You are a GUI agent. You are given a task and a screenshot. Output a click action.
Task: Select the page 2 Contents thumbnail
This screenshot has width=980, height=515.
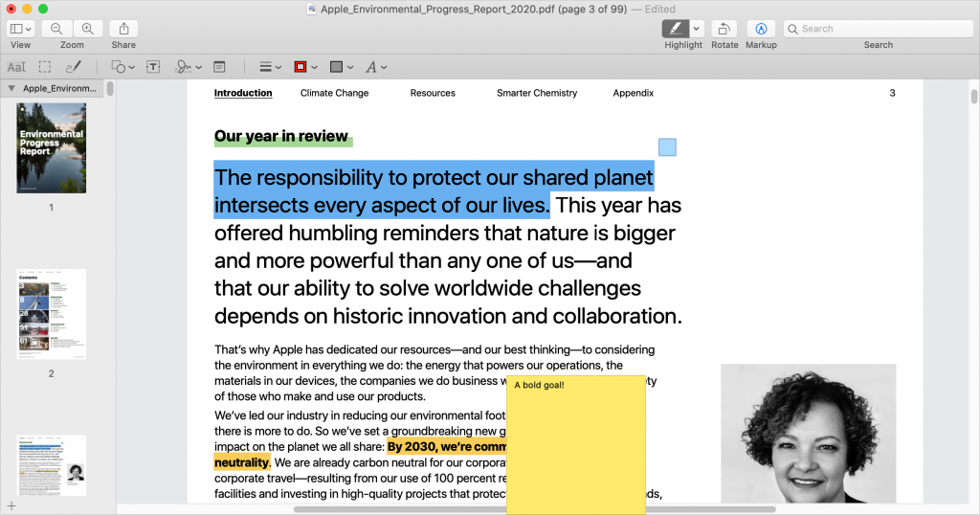51,314
